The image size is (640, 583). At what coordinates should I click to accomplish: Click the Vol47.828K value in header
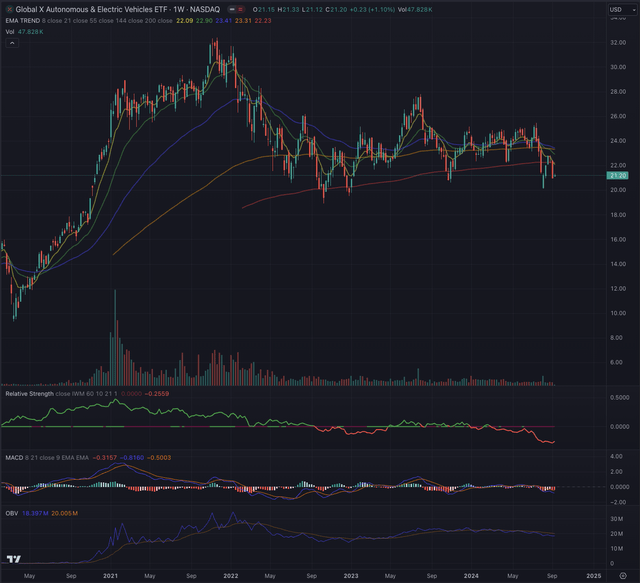415,9
